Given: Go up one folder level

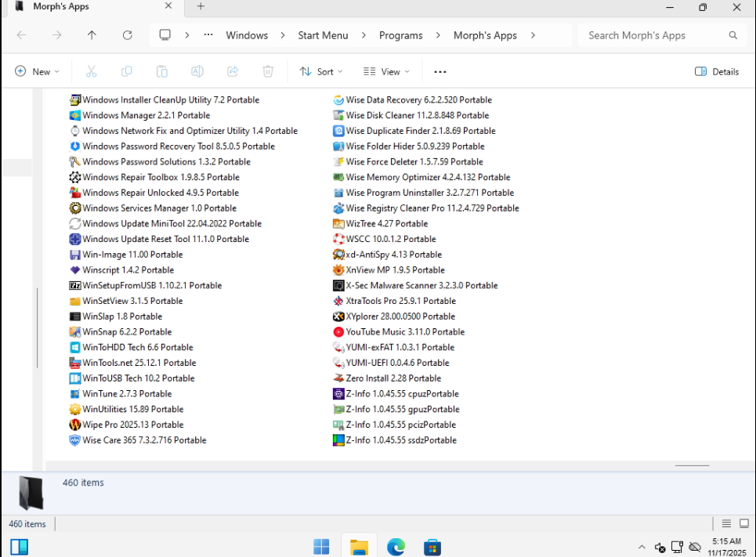Looking at the screenshot, I should click(92, 35).
